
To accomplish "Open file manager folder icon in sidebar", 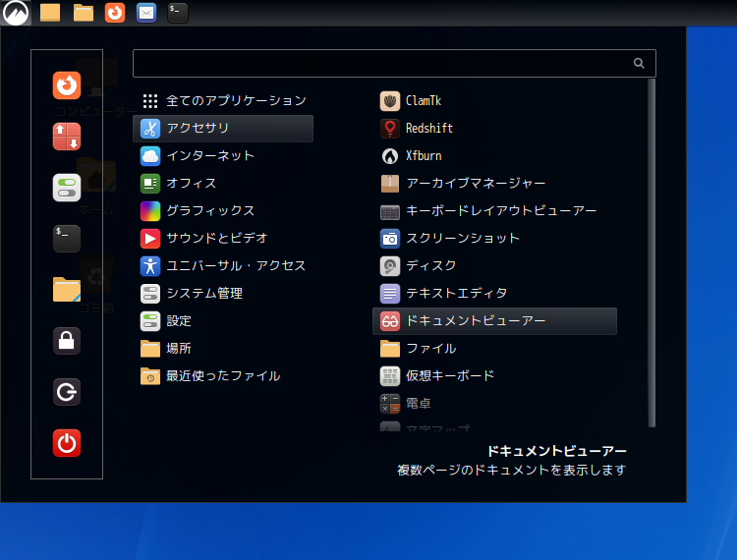I will pos(66,290).
